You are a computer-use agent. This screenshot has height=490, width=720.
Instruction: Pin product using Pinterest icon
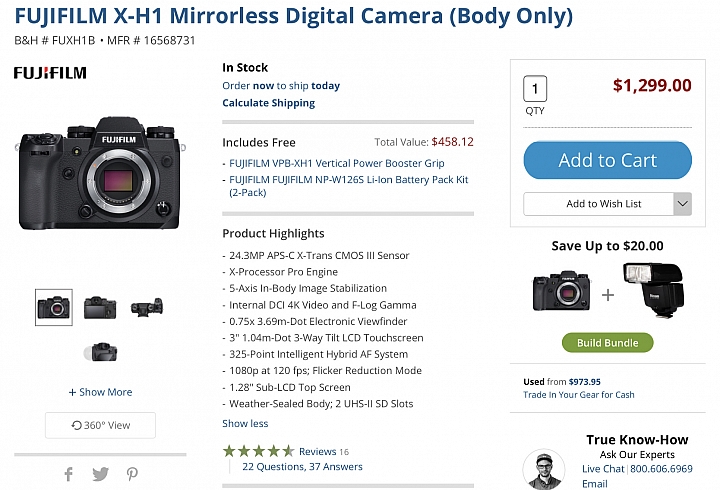click(x=132, y=474)
